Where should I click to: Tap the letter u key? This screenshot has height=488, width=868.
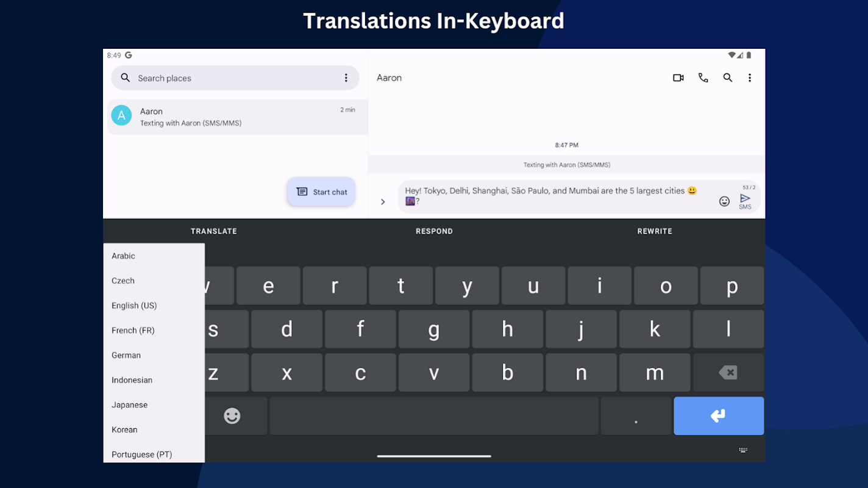point(533,285)
